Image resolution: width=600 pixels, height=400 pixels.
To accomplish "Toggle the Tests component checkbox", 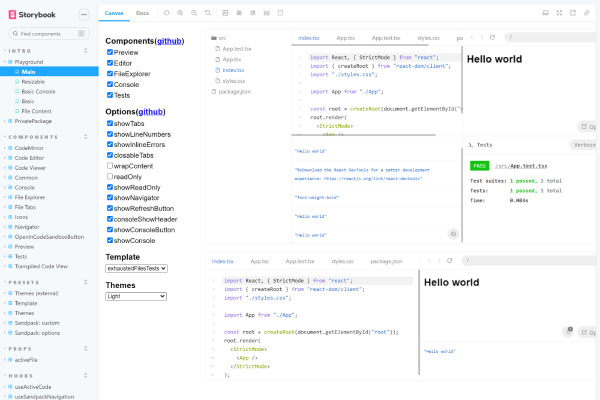I will (110, 95).
